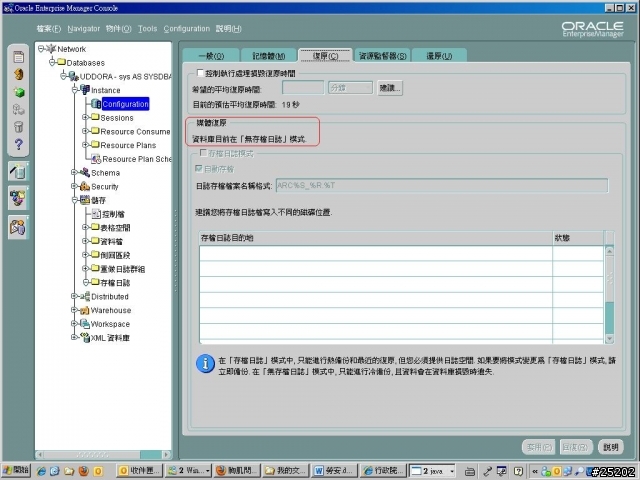Collapse the Network tree root

coord(41,49)
